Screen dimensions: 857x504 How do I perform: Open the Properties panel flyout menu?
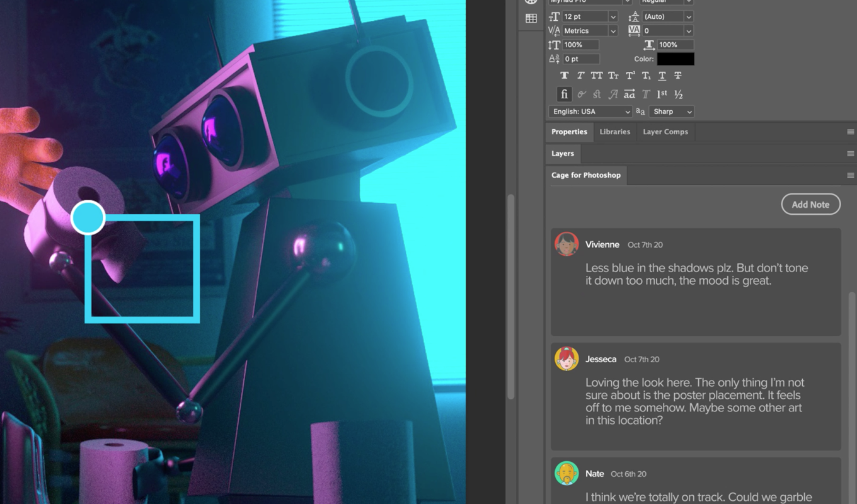[x=850, y=132]
